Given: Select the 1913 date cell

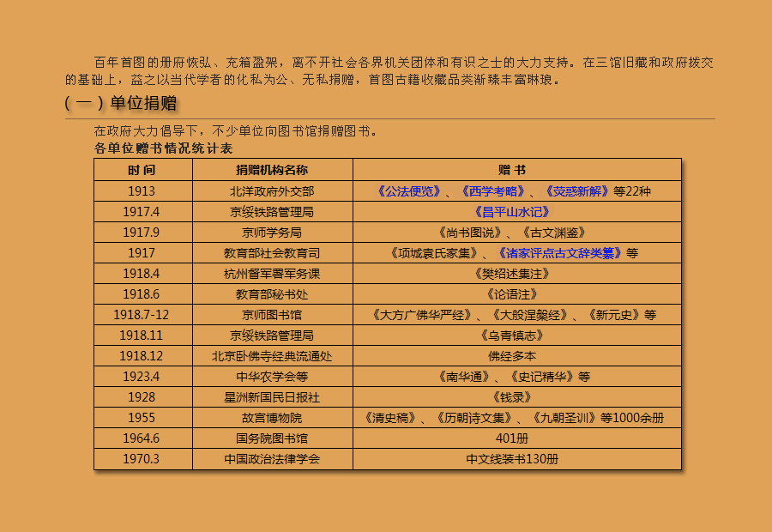Looking at the screenshot, I should (x=142, y=191).
